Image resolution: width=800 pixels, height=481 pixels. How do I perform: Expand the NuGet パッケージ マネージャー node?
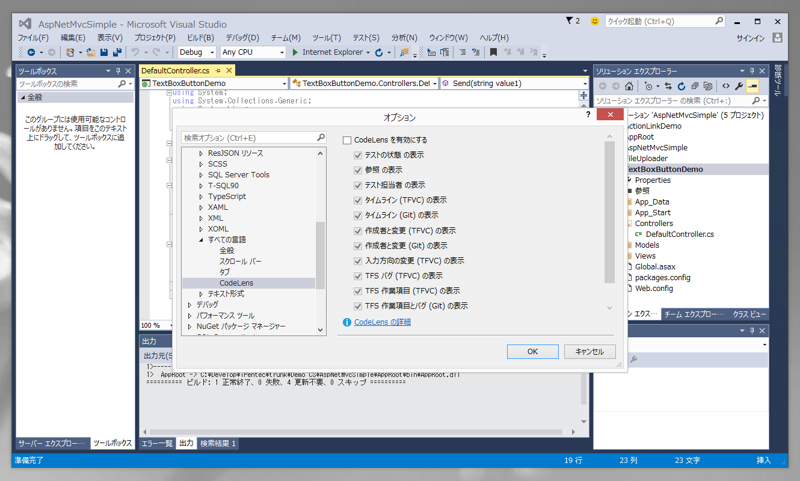[x=190, y=326]
